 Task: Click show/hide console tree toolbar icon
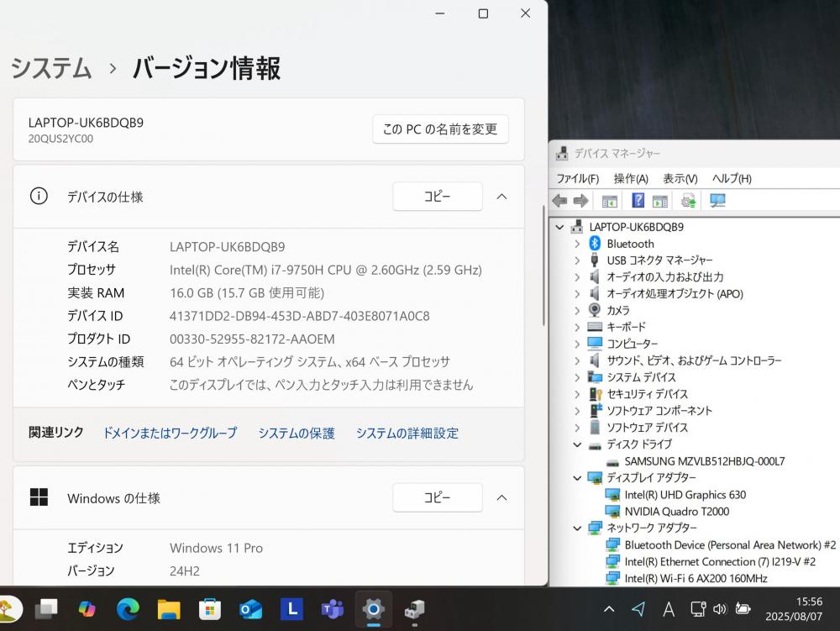610,201
